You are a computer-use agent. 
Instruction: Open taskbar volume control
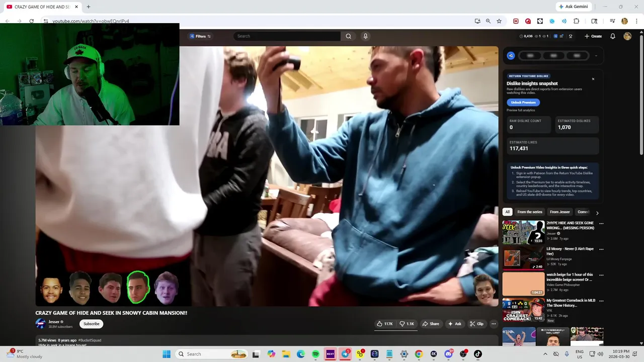pyautogui.click(x=600, y=354)
